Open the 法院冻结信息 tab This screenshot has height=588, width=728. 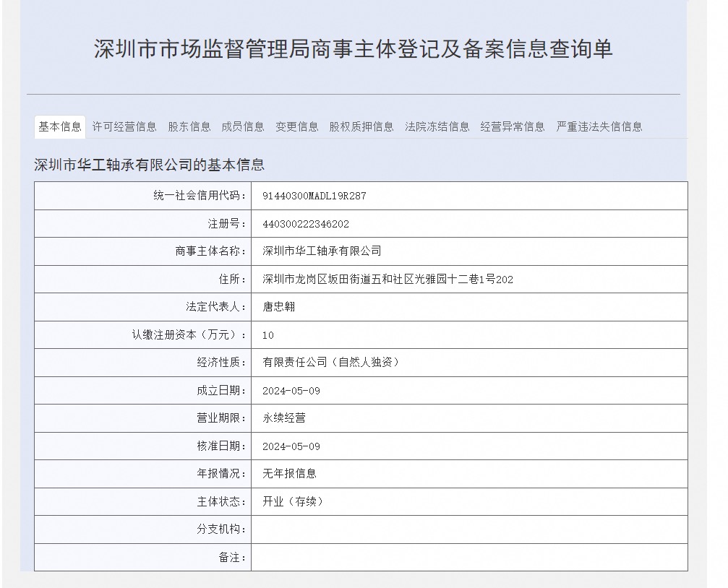point(437,127)
